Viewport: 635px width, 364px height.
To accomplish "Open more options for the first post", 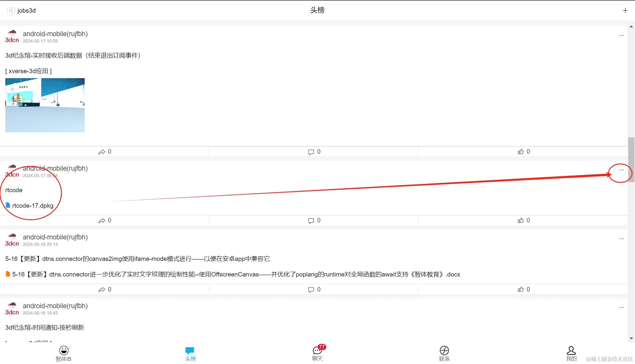I will click(621, 36).
